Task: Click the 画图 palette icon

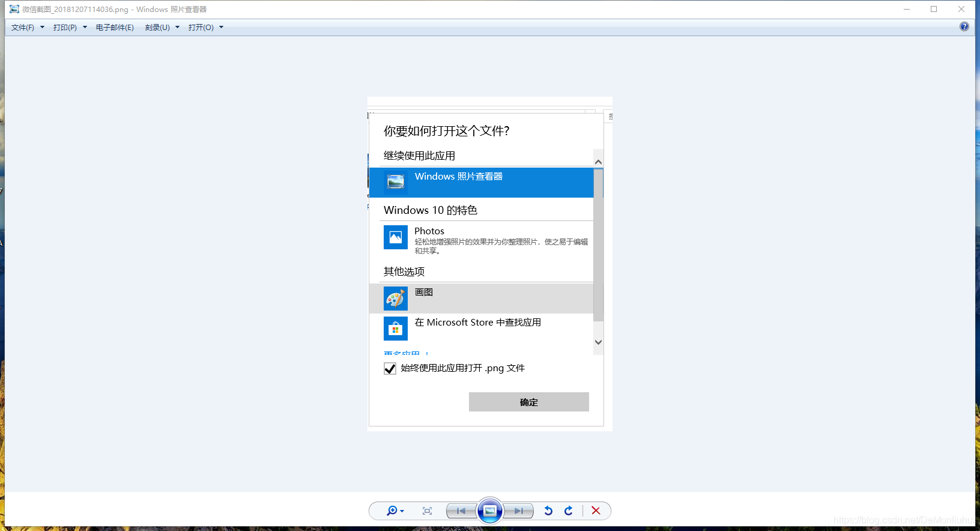Action: [x=396, y=299]
